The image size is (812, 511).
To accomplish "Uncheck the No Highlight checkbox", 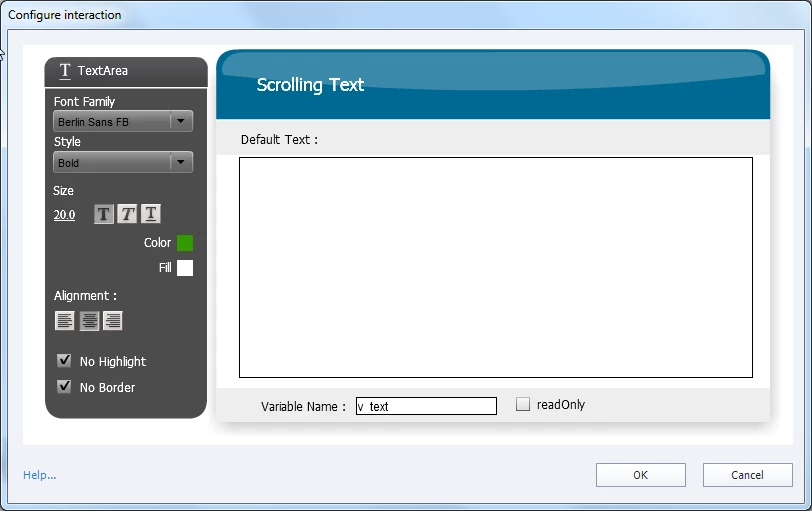I will (x=64, y=360).
